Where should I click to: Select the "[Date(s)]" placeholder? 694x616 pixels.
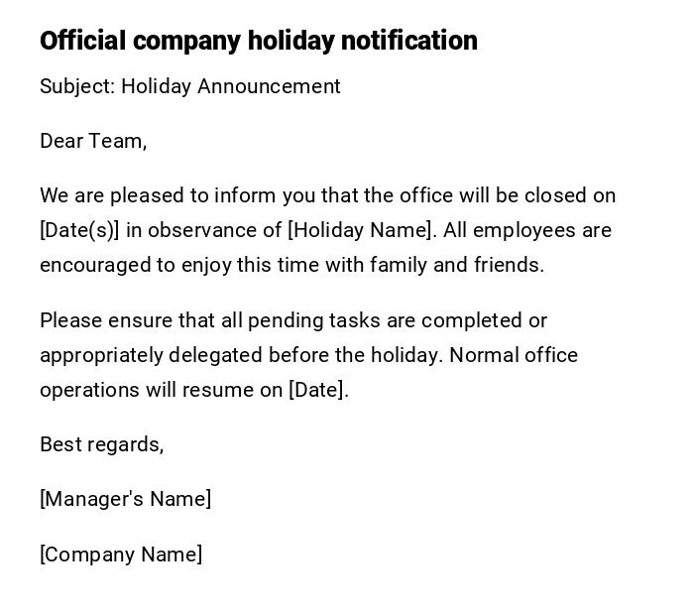click(x=79, y=230)
